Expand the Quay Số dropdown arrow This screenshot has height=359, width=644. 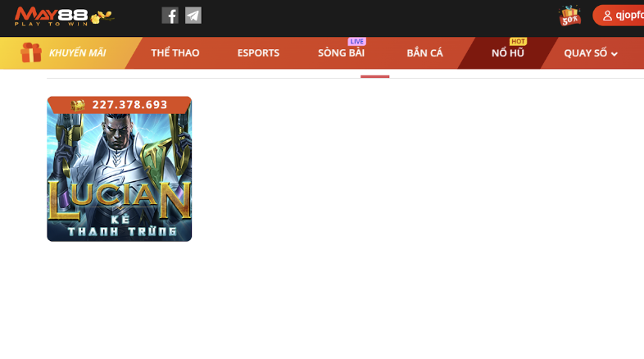pos(615,54)
